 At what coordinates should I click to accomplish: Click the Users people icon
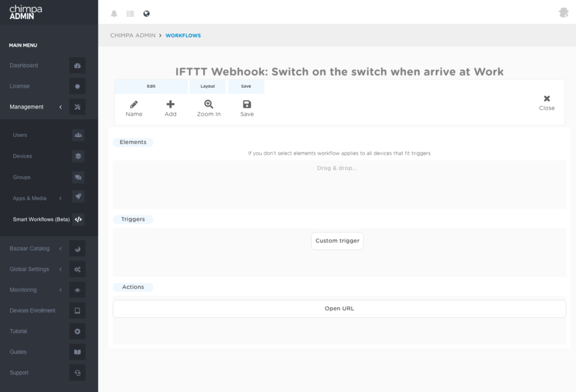click(x=78, y=135)
